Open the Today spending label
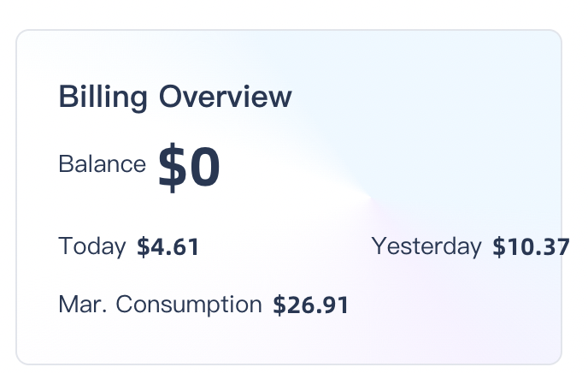 tap(92, 247)
